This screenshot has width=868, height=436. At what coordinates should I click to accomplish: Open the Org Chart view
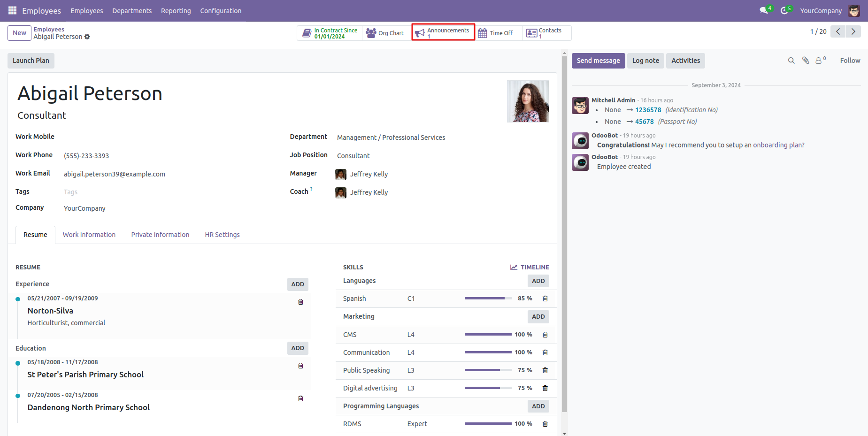pyautogui.click(x=385, y=33)
